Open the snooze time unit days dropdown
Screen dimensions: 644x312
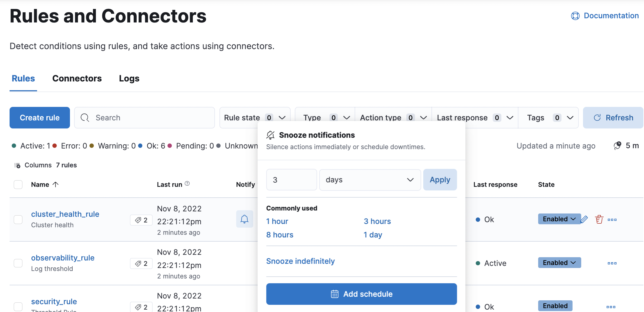pyautogui.click(x=370, y=180)
